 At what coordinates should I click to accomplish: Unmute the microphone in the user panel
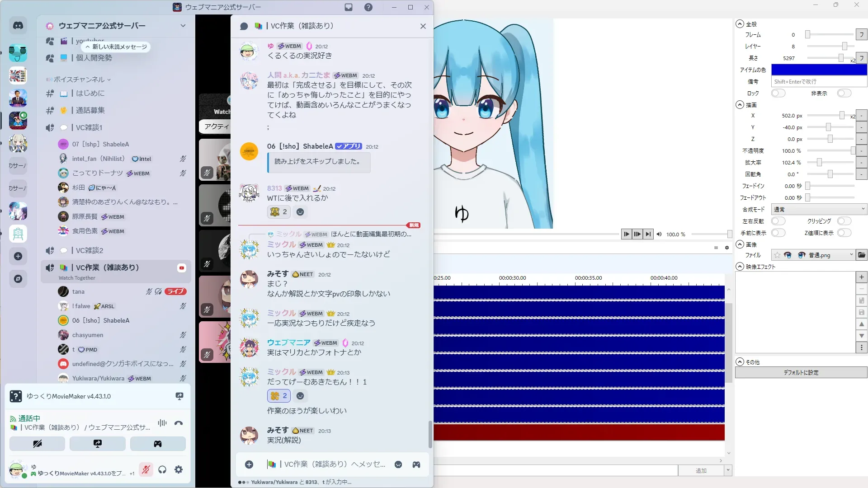click(146, 470)
